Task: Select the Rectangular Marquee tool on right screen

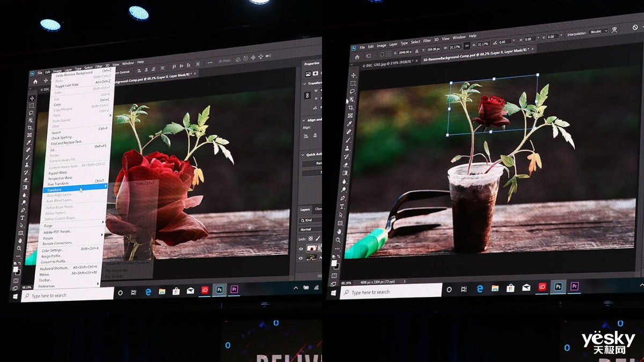Action: (x=353, y=84)
